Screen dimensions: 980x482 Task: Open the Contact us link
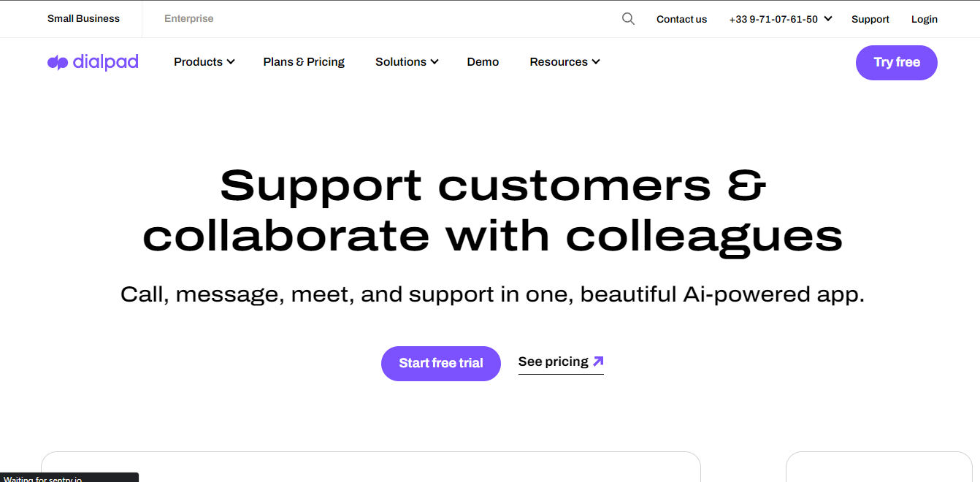pos(681,20)
